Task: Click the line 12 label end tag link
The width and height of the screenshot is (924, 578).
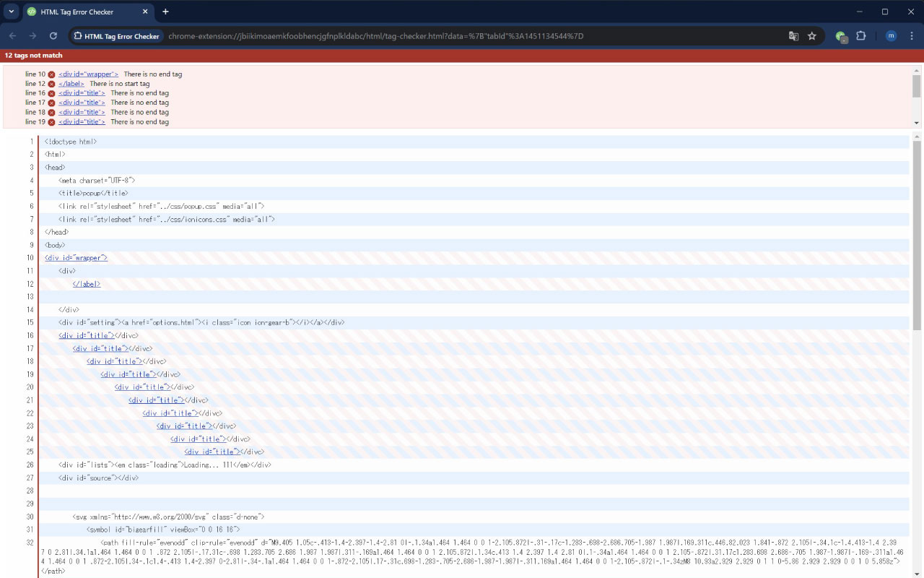Action: [x=71, y=83]
